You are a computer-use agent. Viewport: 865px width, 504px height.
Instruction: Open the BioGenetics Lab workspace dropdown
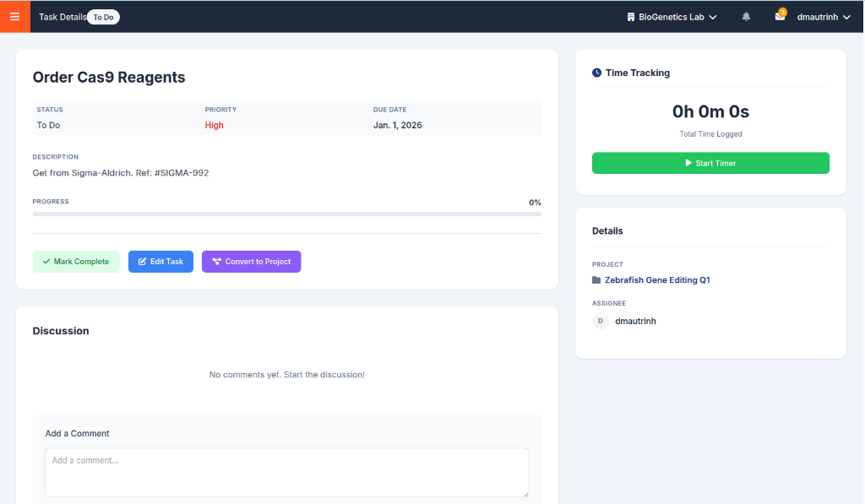tap(672, 16)
